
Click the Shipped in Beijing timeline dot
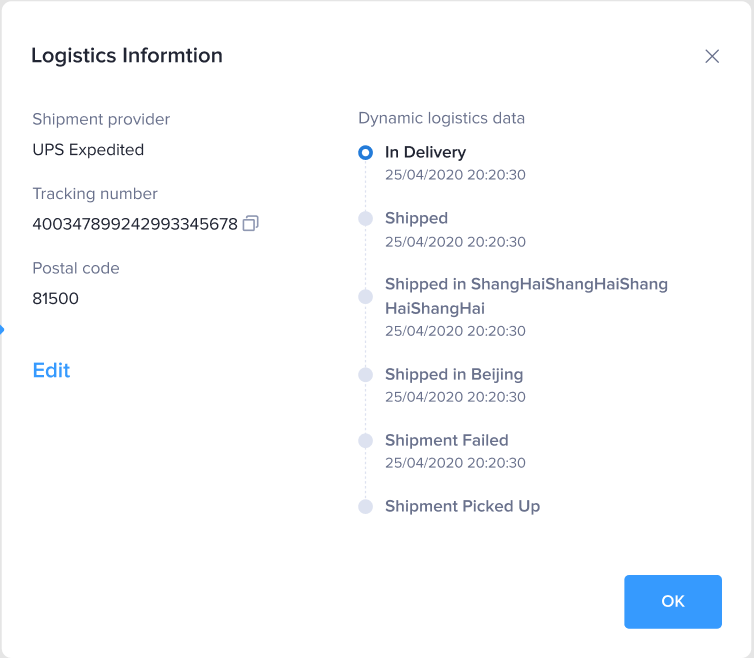pyautogui.click(x=366, y=375)
